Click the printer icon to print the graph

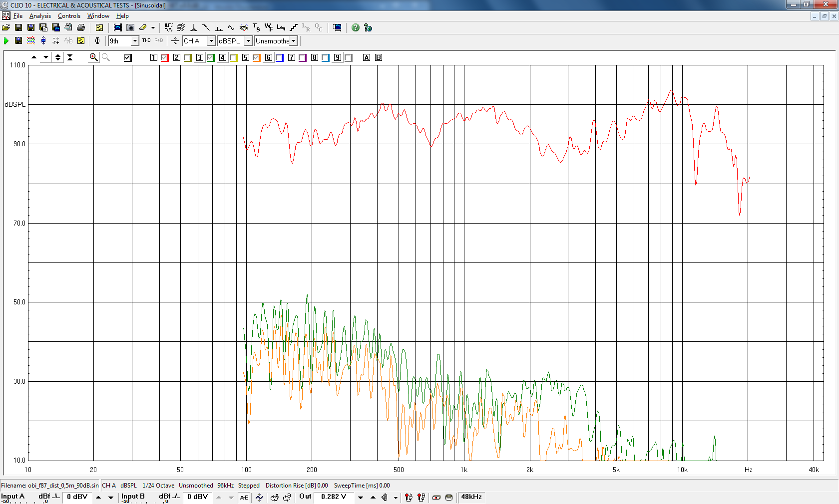(81, 27)
